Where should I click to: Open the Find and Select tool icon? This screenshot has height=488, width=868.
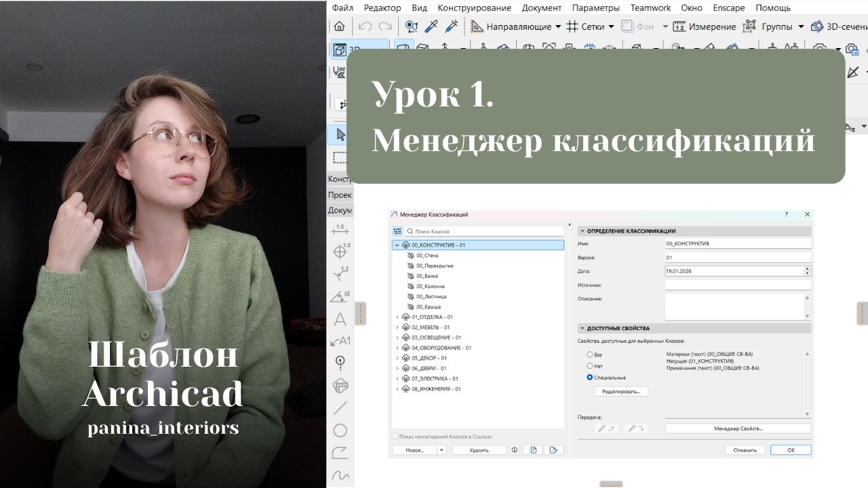tap(411, 26)
